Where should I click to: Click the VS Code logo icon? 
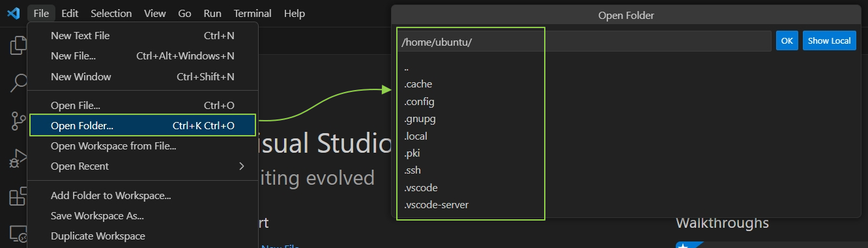pos(14,13)
